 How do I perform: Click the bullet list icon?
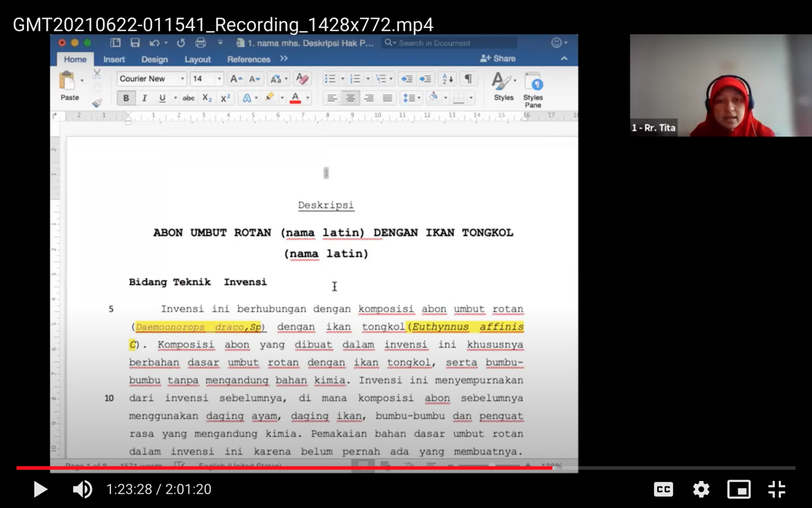tap(330, 79)
